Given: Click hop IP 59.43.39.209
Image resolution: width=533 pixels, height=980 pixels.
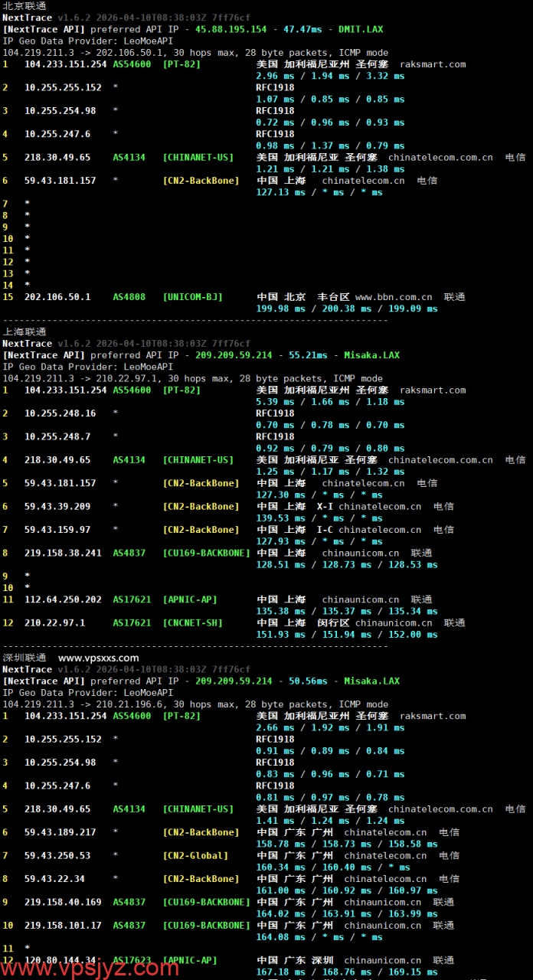Looking at the screenshot, I should (x=57, y=506).
